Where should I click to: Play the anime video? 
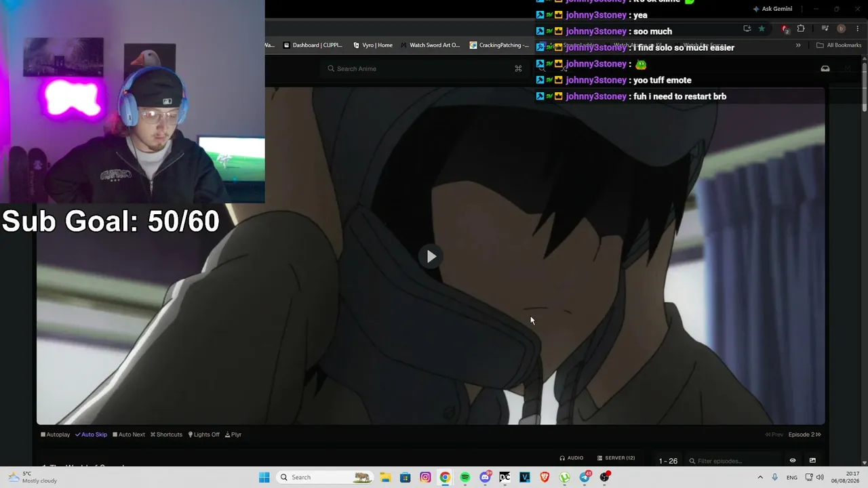[x=431, y=256]
